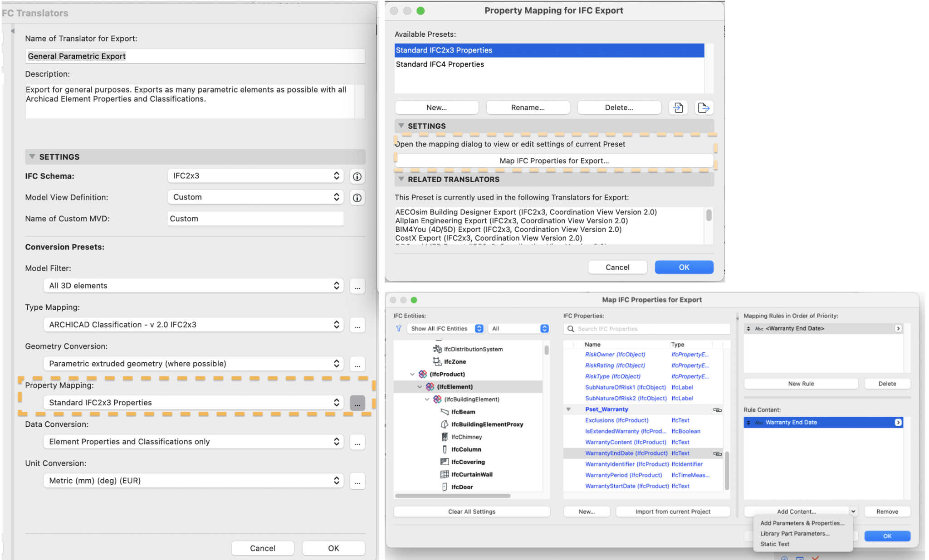Select the IfcCurtainWall entity
929x560 pixels.
(x=471, y=474)
